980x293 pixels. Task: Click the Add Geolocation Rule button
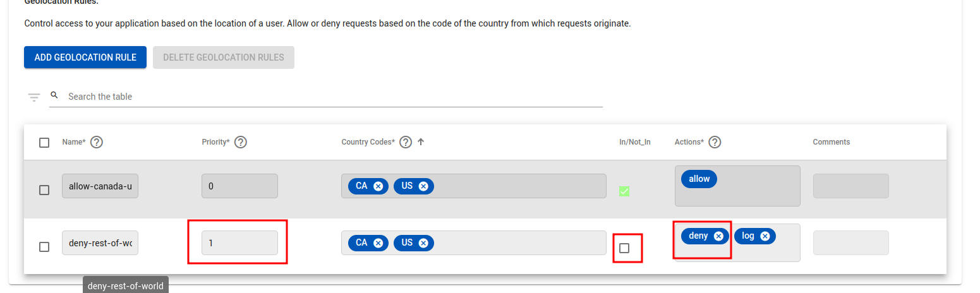click(x=85, y=57)
